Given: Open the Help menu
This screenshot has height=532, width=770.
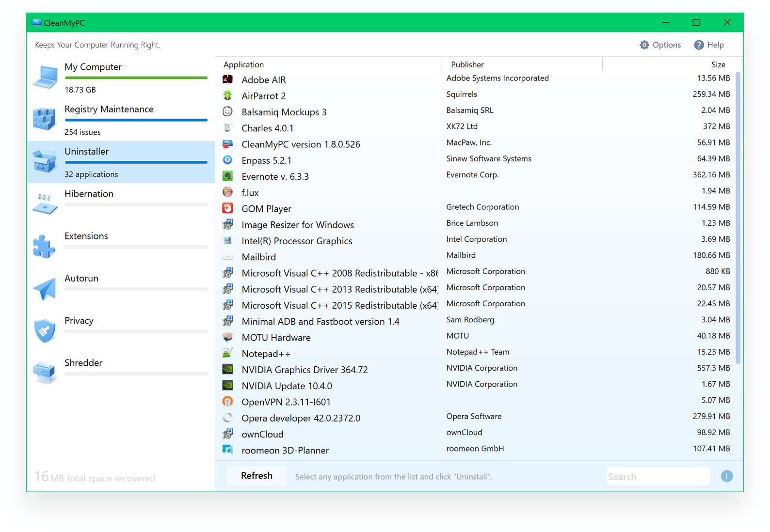Looking at the screenshot, I should pyautogui.click(x=709, y=45).
